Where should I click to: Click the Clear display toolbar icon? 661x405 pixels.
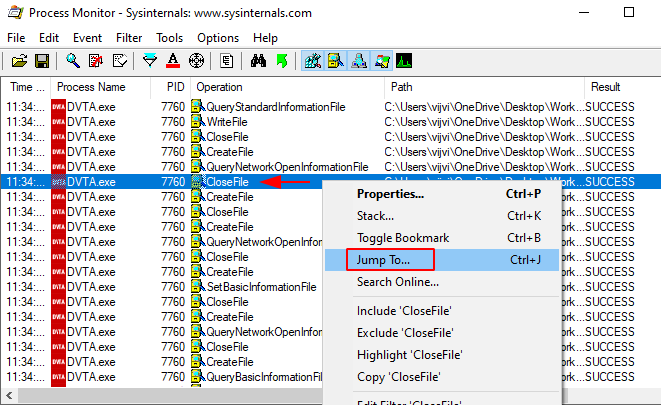pyautogui.click(x=120, y=61)
